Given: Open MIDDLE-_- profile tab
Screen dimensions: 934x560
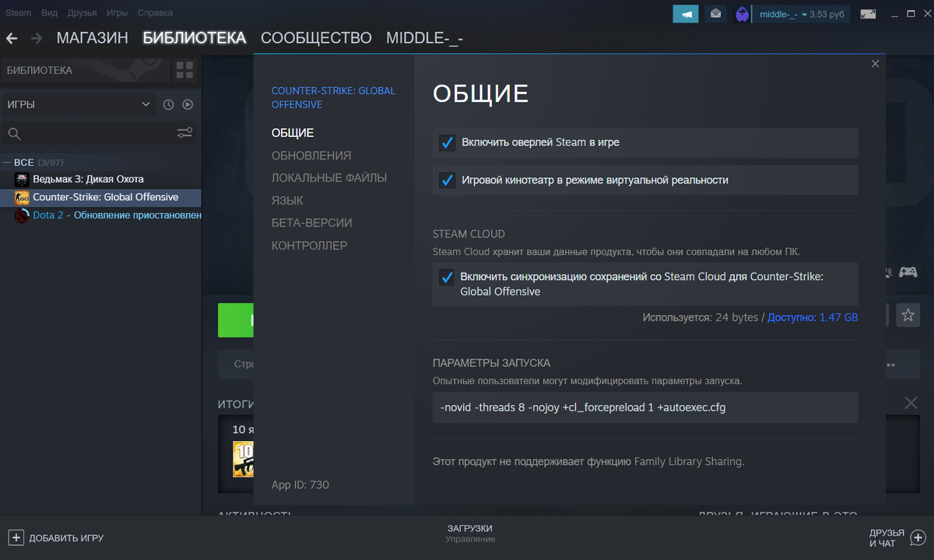Looking at the screenshot, I should (x=425, y=38).
